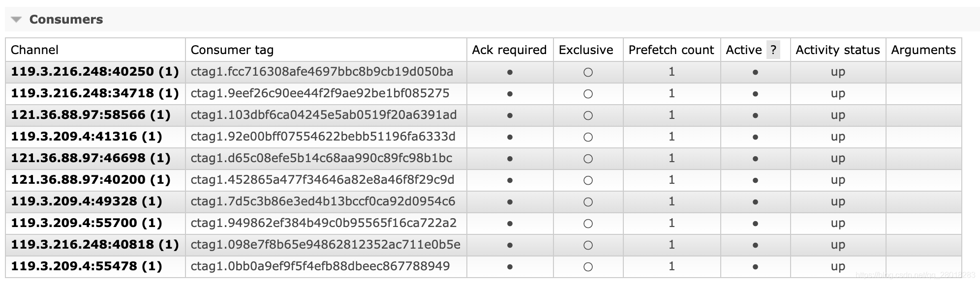Open channel 119.3.209.4:49328 (1)

[x=87, y=201]
